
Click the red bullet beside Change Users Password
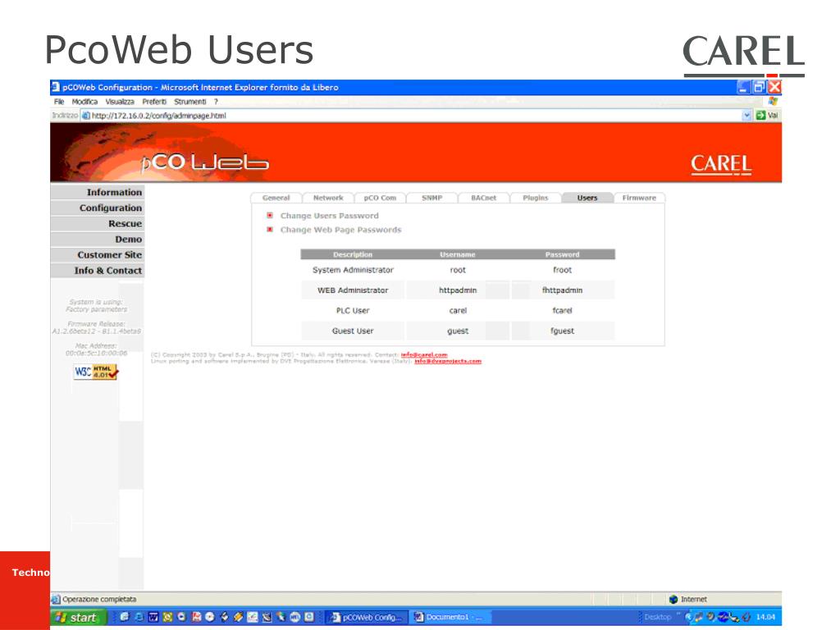(270, 216)
